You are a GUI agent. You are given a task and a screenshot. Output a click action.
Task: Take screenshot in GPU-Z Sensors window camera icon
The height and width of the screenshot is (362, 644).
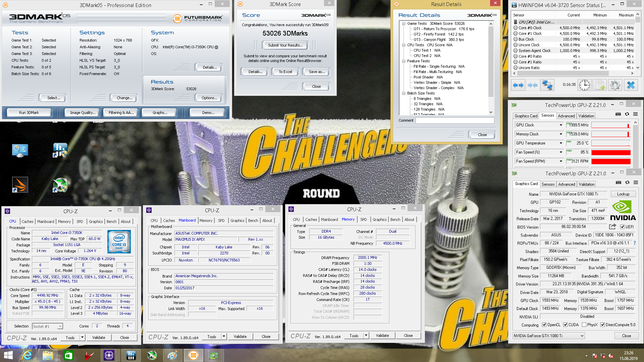pos(618,114)
